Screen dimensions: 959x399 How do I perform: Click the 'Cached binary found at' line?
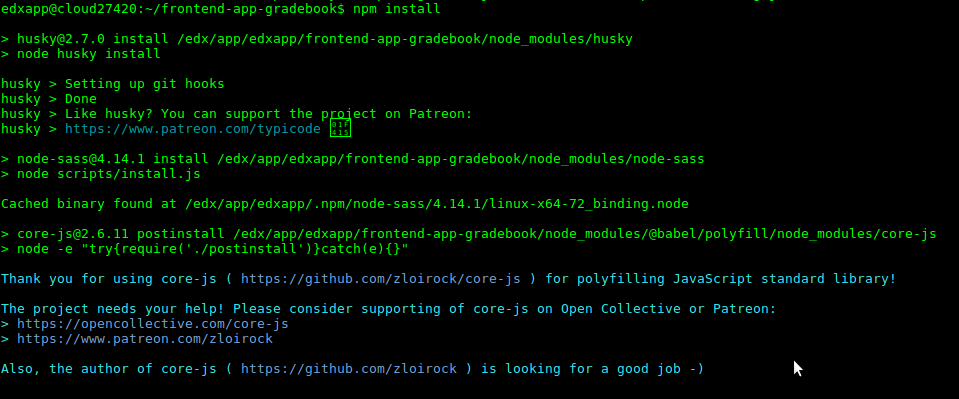point(345,204)
